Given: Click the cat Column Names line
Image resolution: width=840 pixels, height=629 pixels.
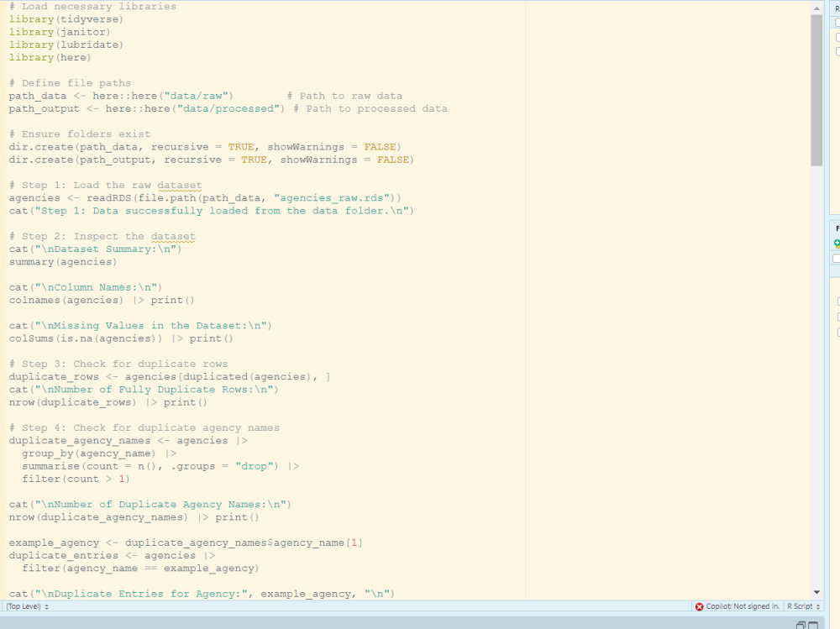Looking at the screenshot, I should point(85,287).
